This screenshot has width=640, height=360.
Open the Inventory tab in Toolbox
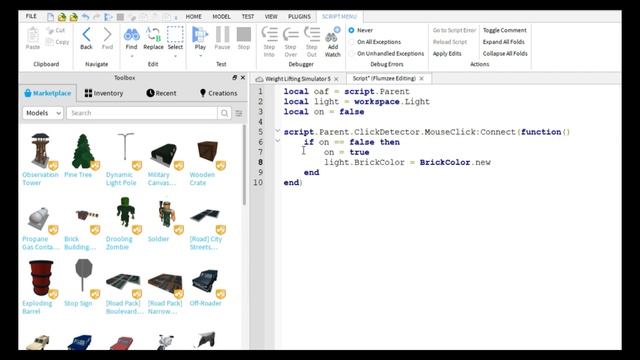(104, 93)
